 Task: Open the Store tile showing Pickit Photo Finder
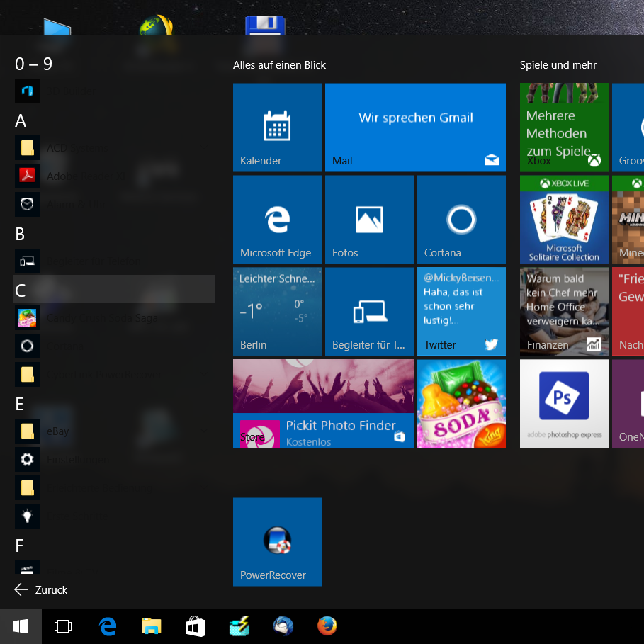click(323, 404)
